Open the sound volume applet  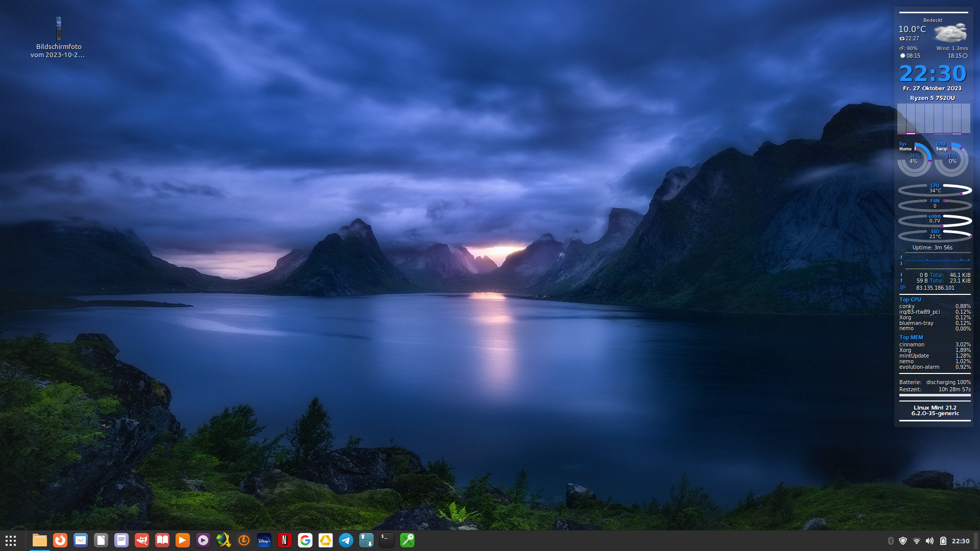click(x=929, y=541)
